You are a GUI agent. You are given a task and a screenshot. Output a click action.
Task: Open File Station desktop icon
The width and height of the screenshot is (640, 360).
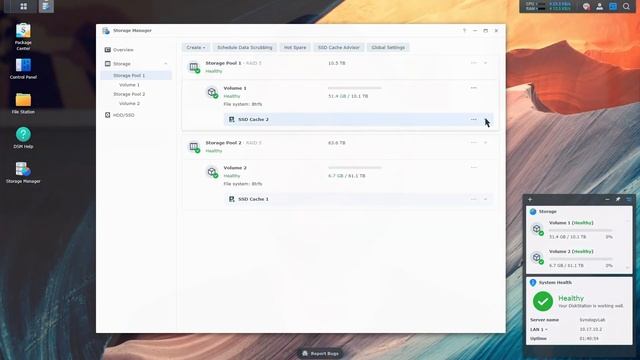[x=23, y=103]
